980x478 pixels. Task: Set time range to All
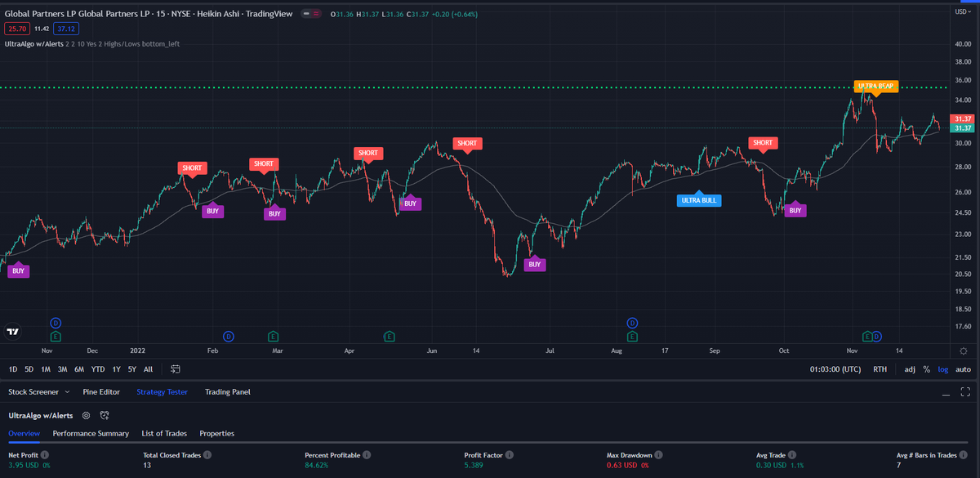point(148,369)
